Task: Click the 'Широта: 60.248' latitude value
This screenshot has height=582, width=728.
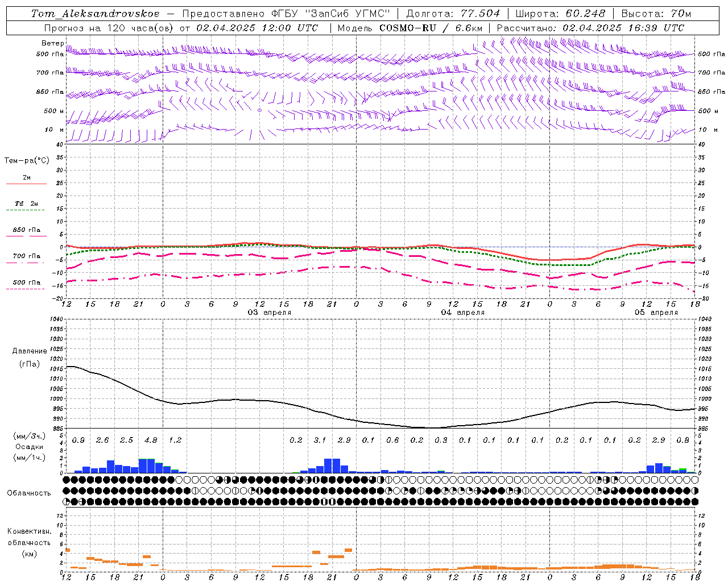Action: pyautogui.click(x=561, y=14)
